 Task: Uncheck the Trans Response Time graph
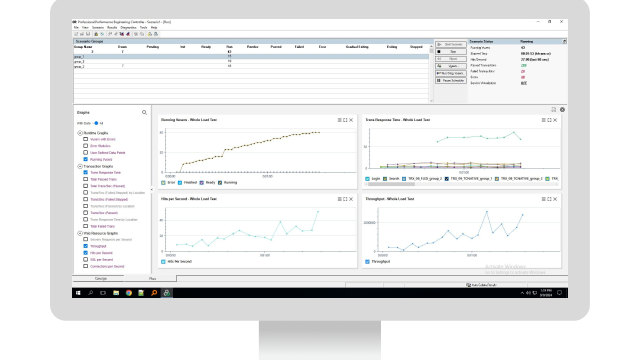point(85,172)
